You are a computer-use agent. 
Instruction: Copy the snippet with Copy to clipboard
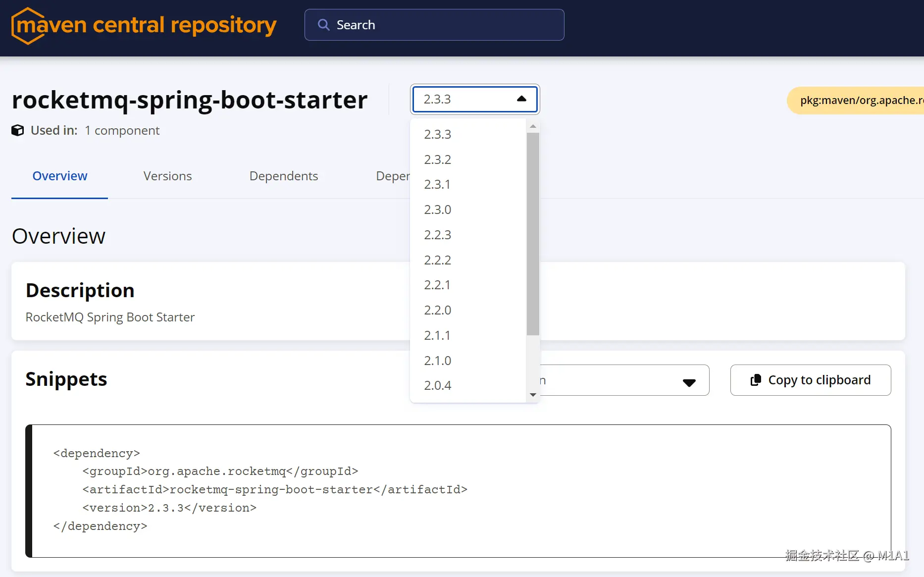point(811,380)
